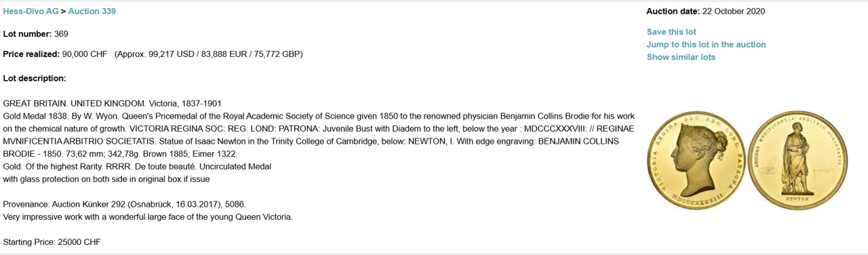
Task: Click the glass protection original box line
Action: [106, 179]
